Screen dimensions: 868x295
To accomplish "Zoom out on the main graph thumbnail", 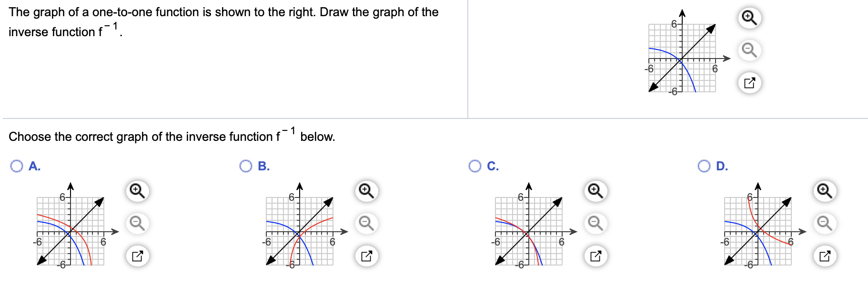I will click(749, 50).
